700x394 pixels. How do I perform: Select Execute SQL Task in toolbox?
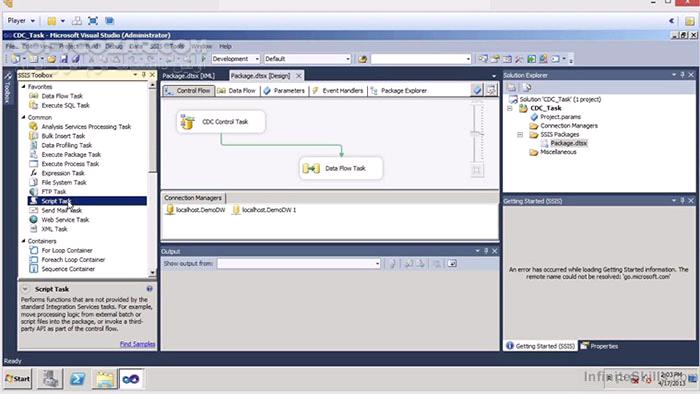coord(65,105)
